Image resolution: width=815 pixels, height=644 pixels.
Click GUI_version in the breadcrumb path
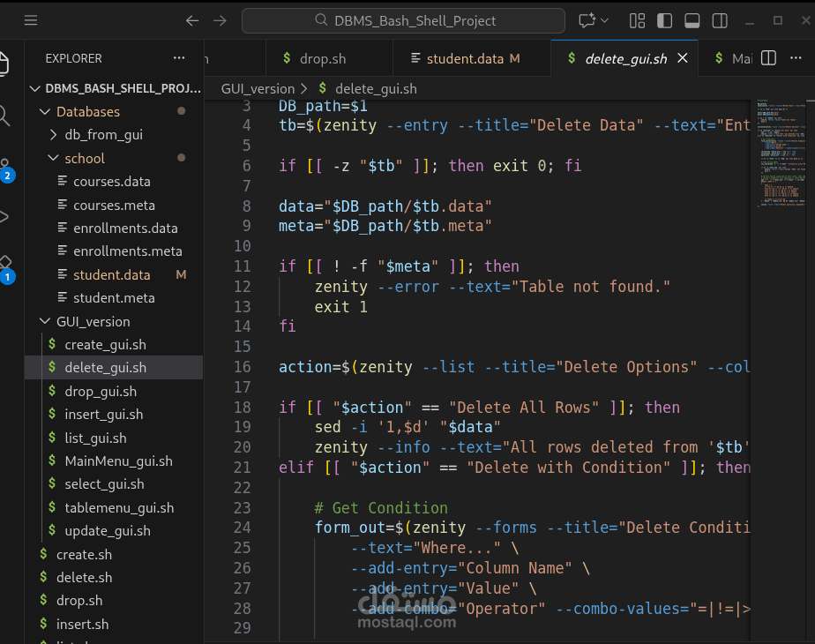(258, 88)
